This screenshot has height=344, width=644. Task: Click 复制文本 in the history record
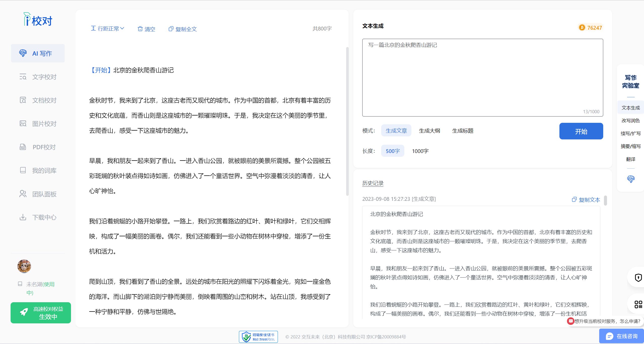point(586,200)
